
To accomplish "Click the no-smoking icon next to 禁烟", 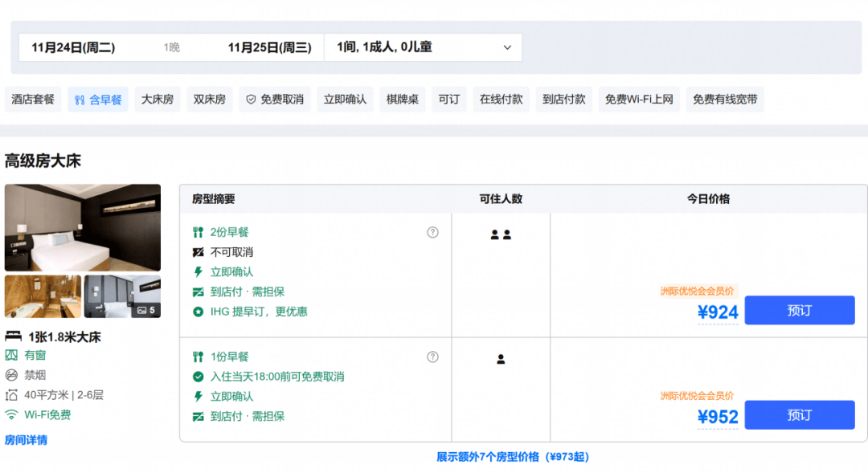I will pos(11,375).
